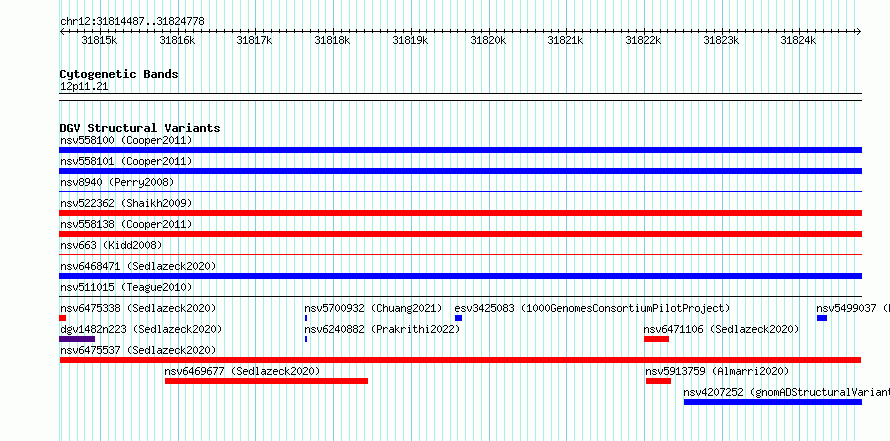This screenshot has width=890, height=441.
Task: Click the red nsv6469677 variant bar
Action: [266, 381]
